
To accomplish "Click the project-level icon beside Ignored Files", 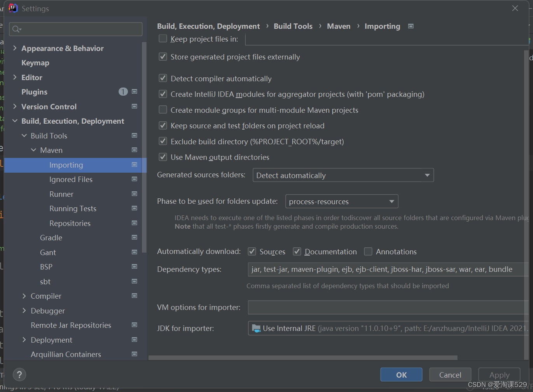I will pyautogui.click(x=135, y=179).
